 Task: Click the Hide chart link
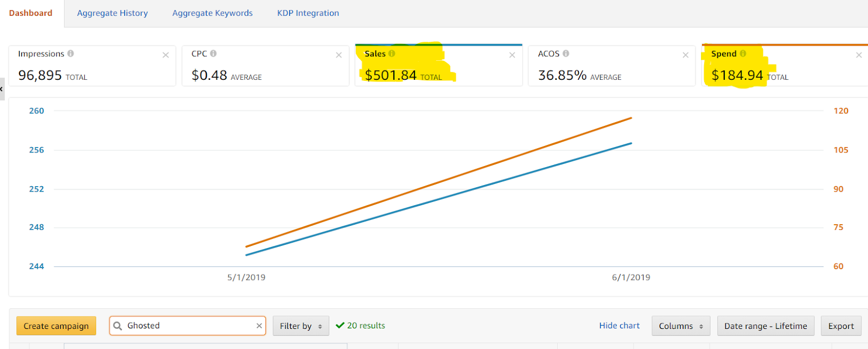619,326
